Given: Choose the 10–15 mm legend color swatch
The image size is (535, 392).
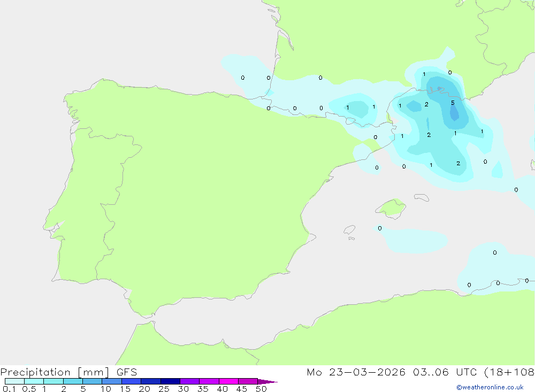Looking at the screenshot, I should tap(112, 381).
